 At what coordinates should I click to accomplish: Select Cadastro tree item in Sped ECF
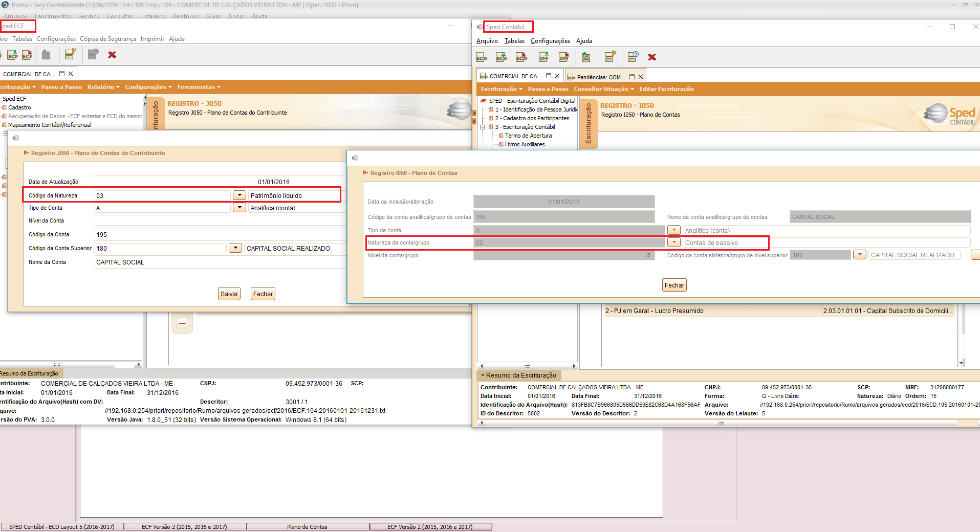coord(19,107)
